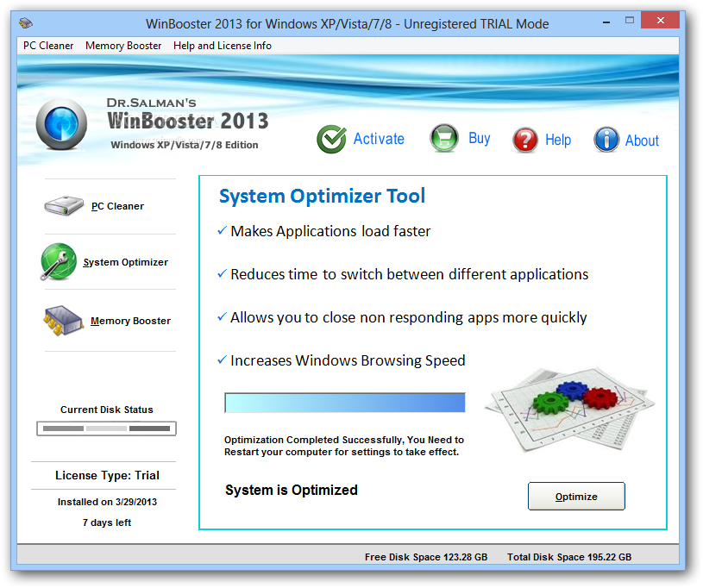Click 'Optimization Completed Successfully' message

click(x=344, y=446)
